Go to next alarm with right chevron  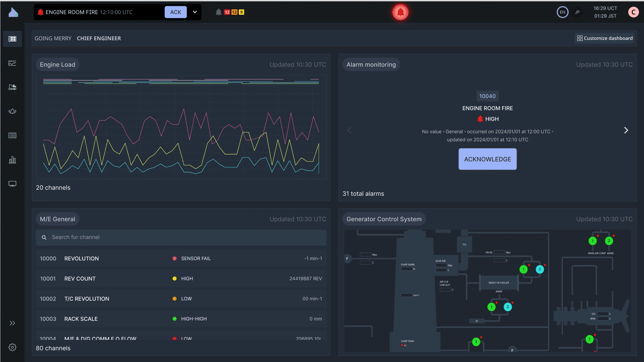(x=626, y=130)
